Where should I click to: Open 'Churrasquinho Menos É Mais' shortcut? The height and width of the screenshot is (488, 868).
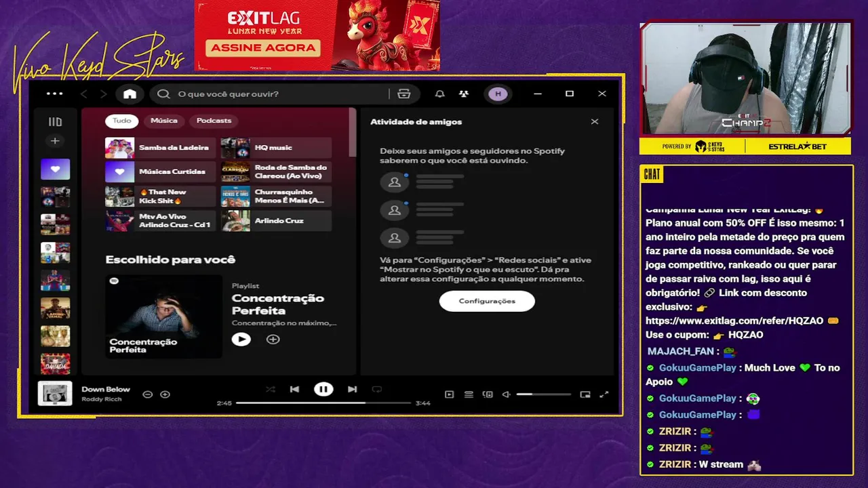(276, 197)
